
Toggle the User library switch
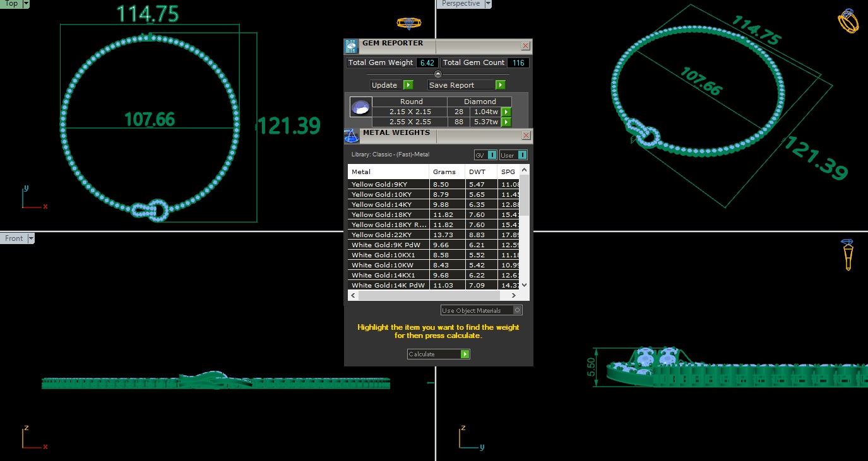tap(513, 155)
